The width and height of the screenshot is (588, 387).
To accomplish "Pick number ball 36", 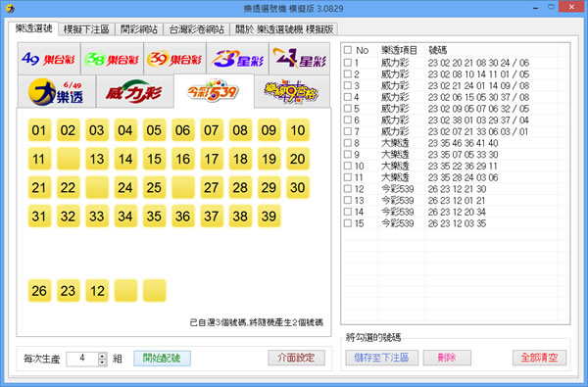I will click(183, 216).
